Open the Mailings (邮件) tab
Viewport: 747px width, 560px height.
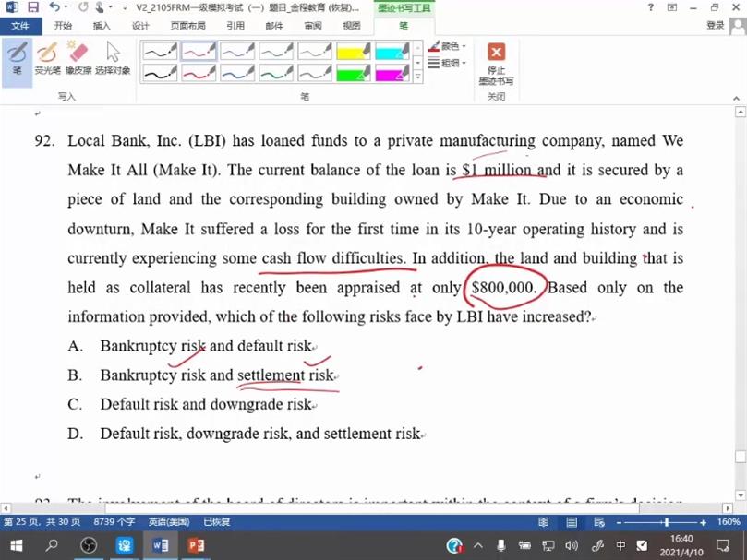pos(274,26)
